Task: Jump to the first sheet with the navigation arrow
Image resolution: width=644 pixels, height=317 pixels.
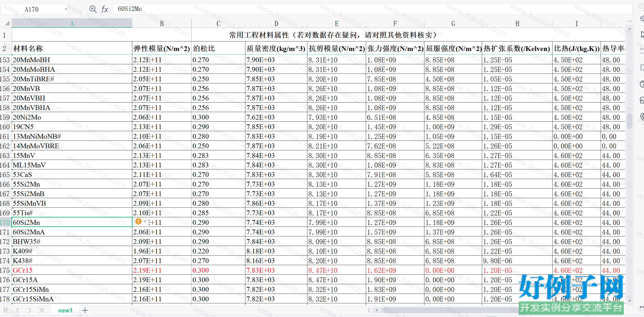Action: tap(6, 310)
